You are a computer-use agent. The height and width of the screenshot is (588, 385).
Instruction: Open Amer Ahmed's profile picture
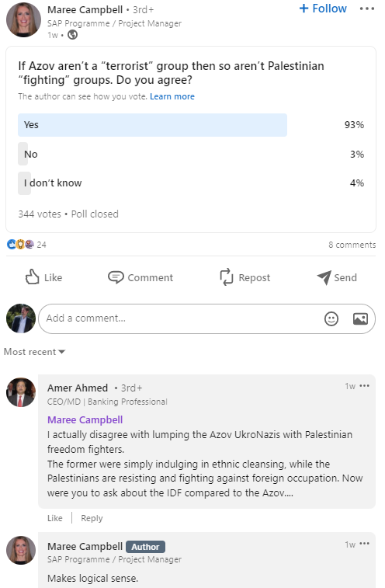[x=21, y=392]
